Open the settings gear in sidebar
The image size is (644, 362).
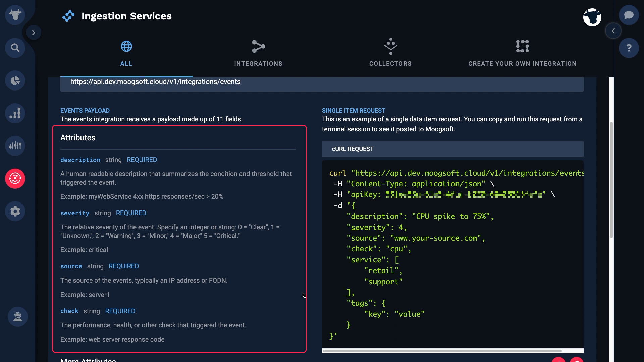(x=15, y=211)
